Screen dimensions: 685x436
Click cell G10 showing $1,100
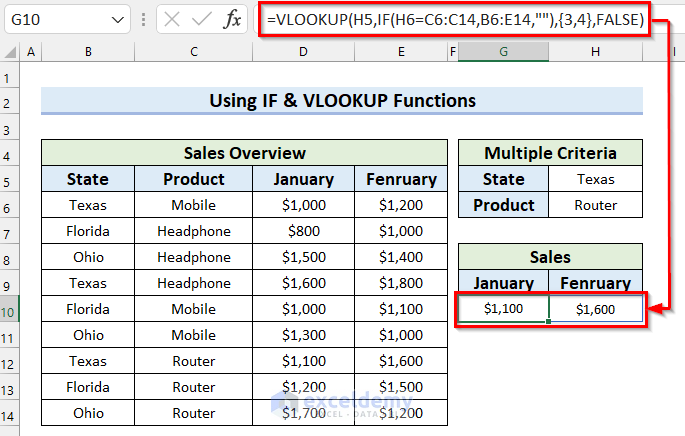503,309
